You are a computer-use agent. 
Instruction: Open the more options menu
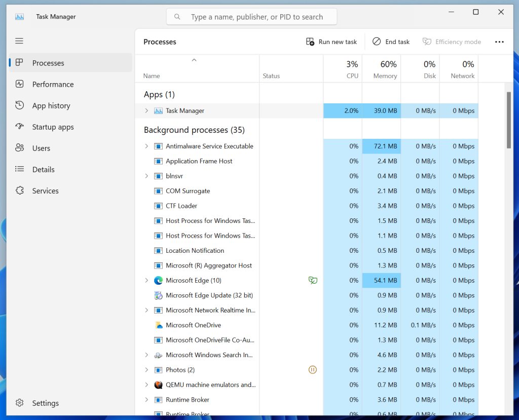click(x=499, y=42)
